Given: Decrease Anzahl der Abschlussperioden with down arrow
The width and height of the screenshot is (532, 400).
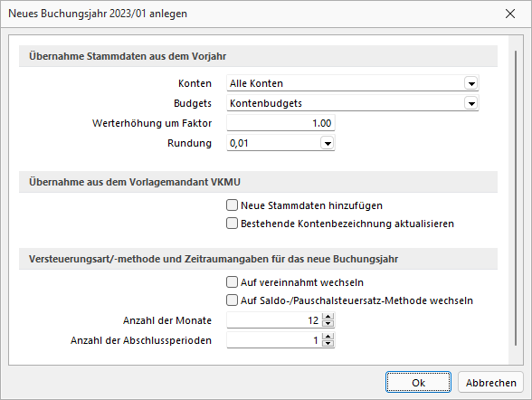Looking at the screenshot, I should [x=328, y=343].
